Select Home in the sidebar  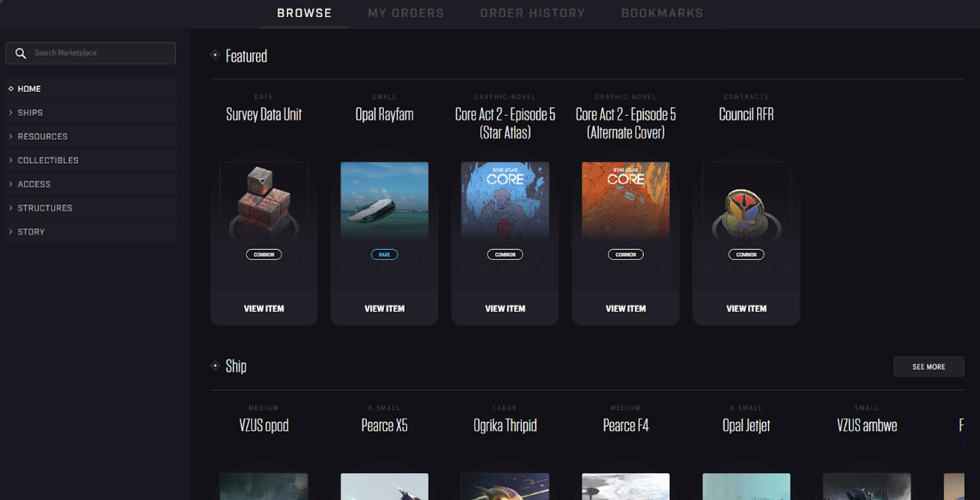29,89
